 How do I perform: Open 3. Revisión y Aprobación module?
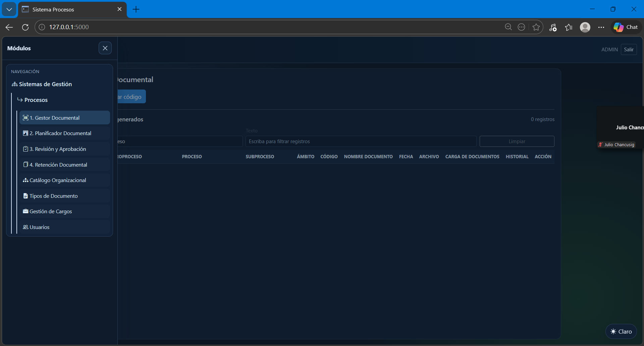click(65, 149)
